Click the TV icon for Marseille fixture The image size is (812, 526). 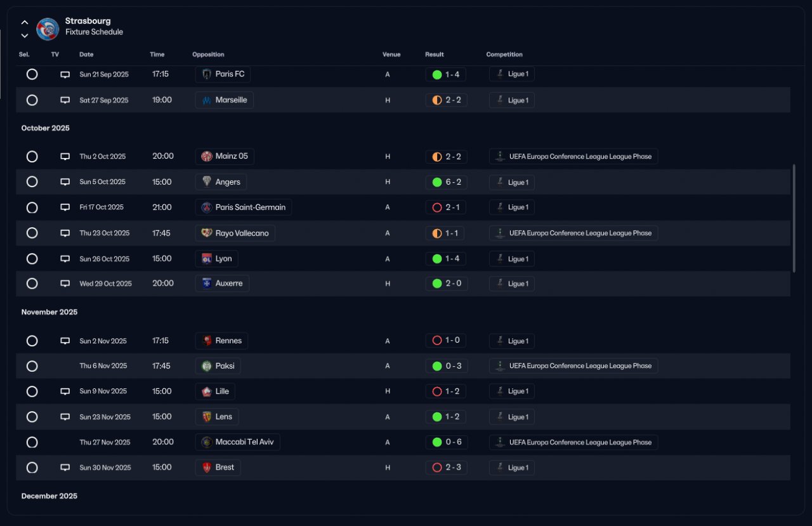click(65, 100)
